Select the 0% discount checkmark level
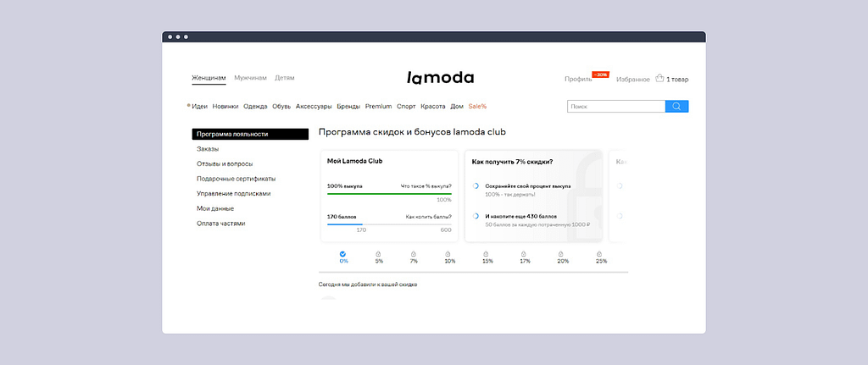The width and height of the screenshot is (868, 365). click(x=343, y=254)
